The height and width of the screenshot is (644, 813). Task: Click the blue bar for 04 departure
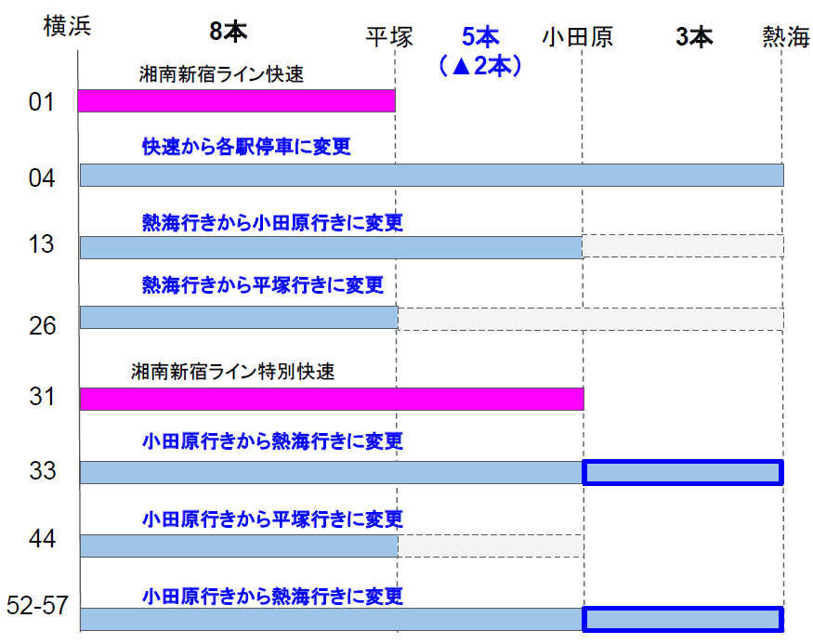click(x=432, y=176)
